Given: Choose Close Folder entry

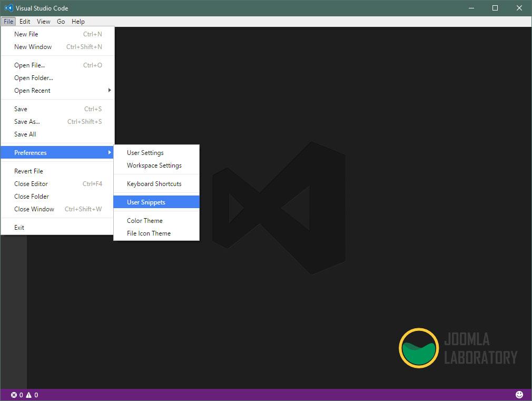Looking at the screenshot, I should (58, 196).
